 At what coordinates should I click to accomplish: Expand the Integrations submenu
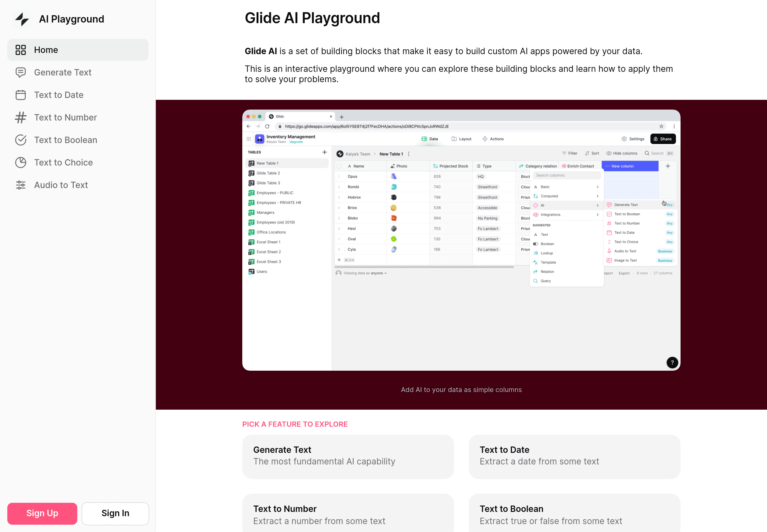(x=566, y=215)
